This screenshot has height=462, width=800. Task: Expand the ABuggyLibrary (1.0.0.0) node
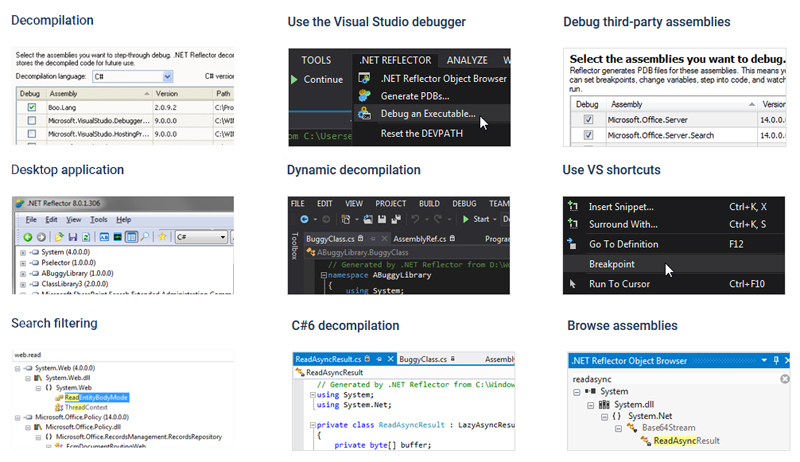(x=22, y=274)
